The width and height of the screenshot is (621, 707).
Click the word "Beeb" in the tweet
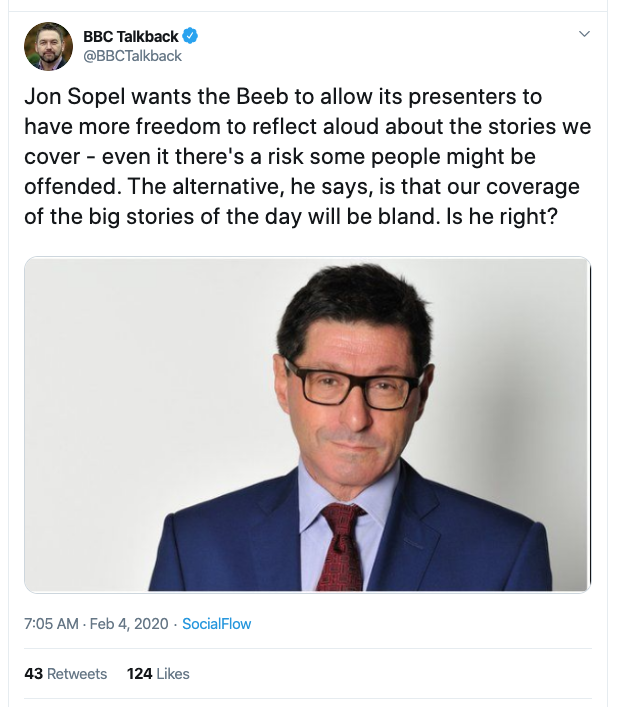tap(262, 96)
